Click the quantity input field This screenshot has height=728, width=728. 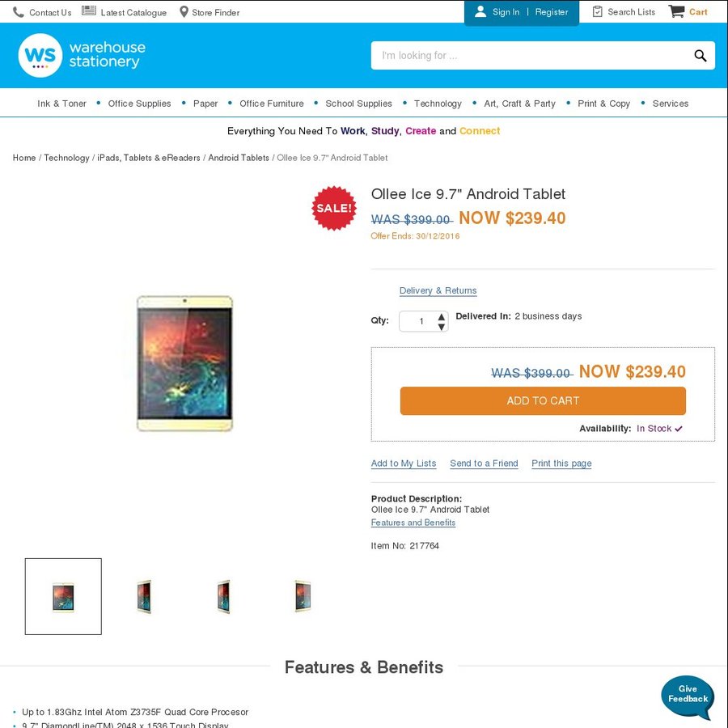pyautogui.click(x=420, y=321)
